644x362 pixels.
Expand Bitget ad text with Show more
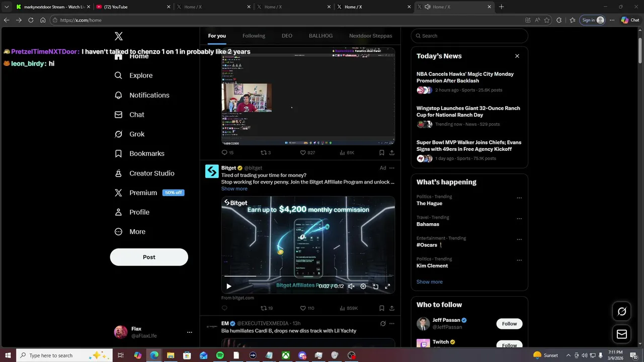tap(234, 189)
